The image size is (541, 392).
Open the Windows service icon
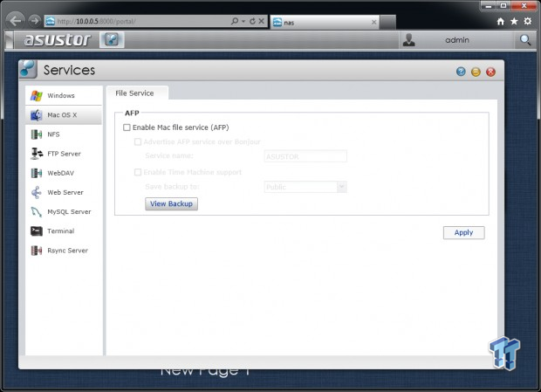pyautogui.click(x=37, y=95)
